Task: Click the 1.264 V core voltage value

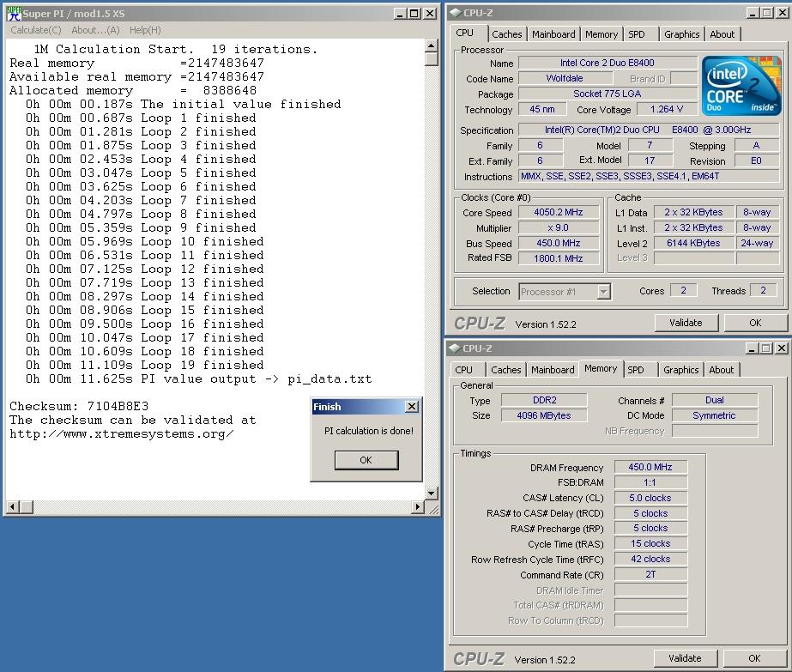Action: [667, 109]
